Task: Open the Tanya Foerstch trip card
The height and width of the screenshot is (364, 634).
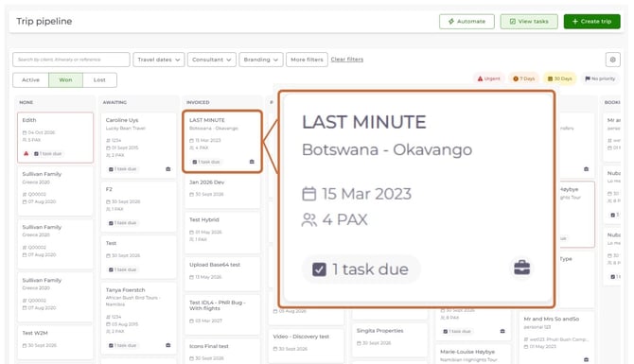Action: pyautogui.click(x=139, y=318)
